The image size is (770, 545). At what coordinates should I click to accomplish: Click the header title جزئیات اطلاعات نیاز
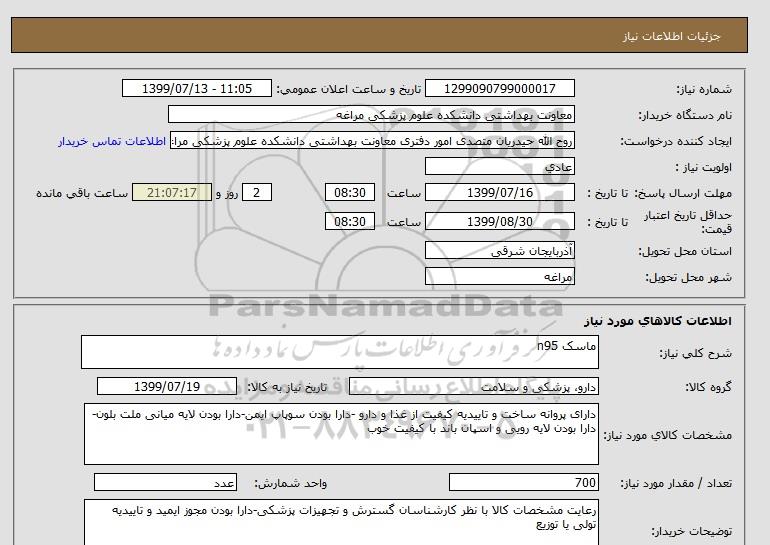click(x=671, y=36)
